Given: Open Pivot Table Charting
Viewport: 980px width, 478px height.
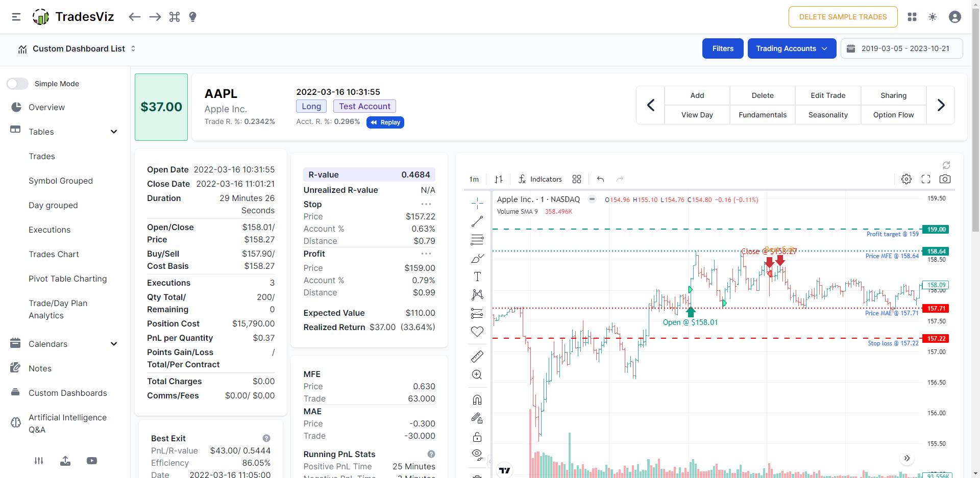Looking at the screenshot, I should click(68, 279).
